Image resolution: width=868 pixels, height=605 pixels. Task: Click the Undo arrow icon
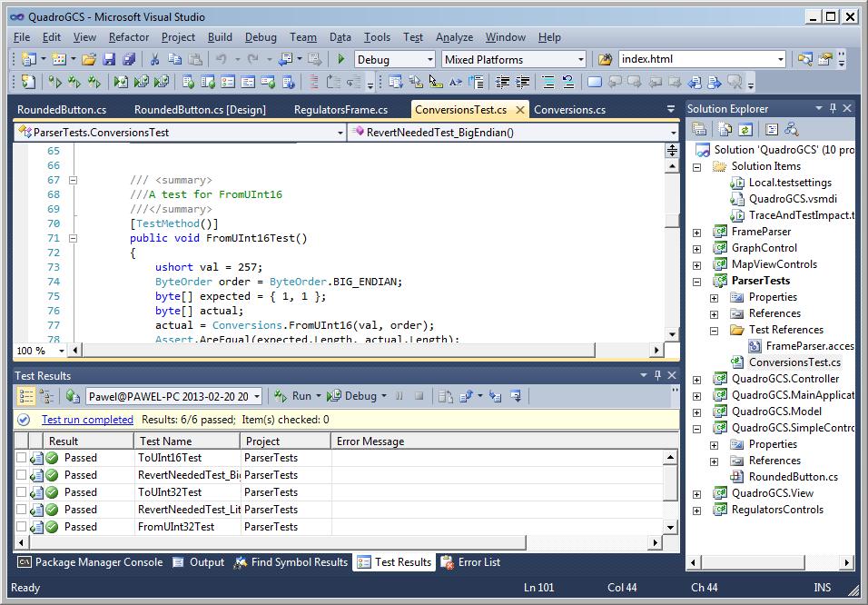221,59
